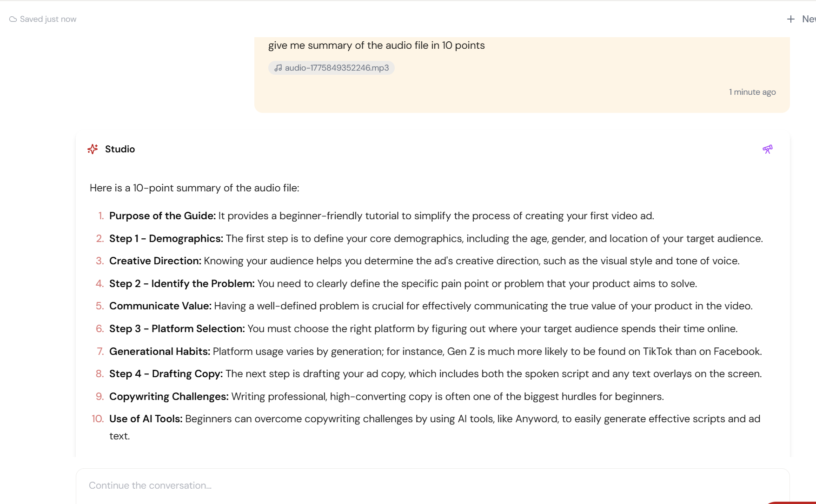Click the plus icon beside New
This screenshot has width=816, height=504.
[x=790, y=19]
